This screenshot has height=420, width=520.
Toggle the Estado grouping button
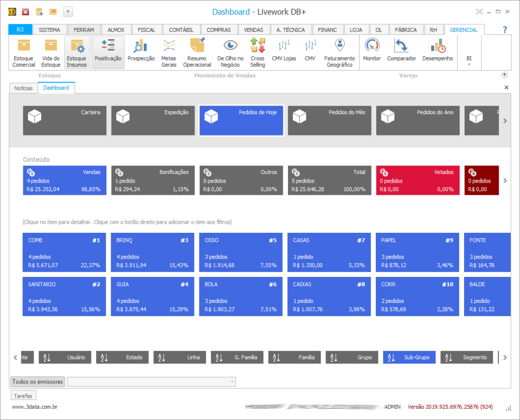(122, 358)
